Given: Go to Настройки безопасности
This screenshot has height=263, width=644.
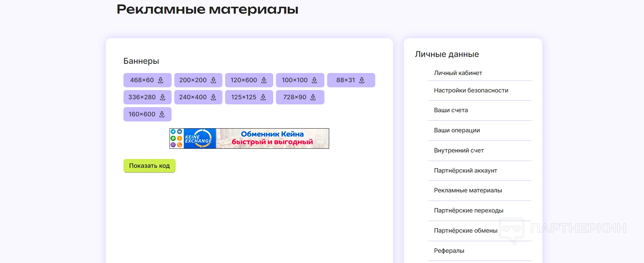Looking at the screenshot, I should pyautogui.click(x=471, y=90).
